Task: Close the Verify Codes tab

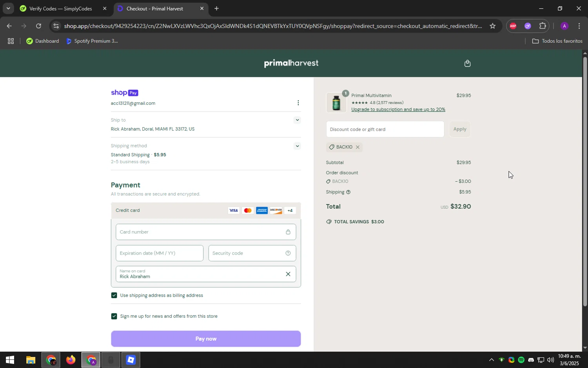Action: 105,8
